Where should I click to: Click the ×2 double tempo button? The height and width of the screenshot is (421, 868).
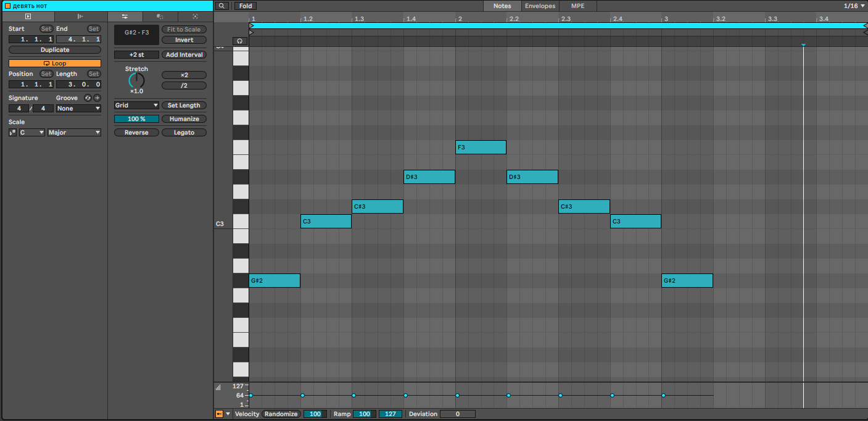pyautogui.click(x=184, y=75)
